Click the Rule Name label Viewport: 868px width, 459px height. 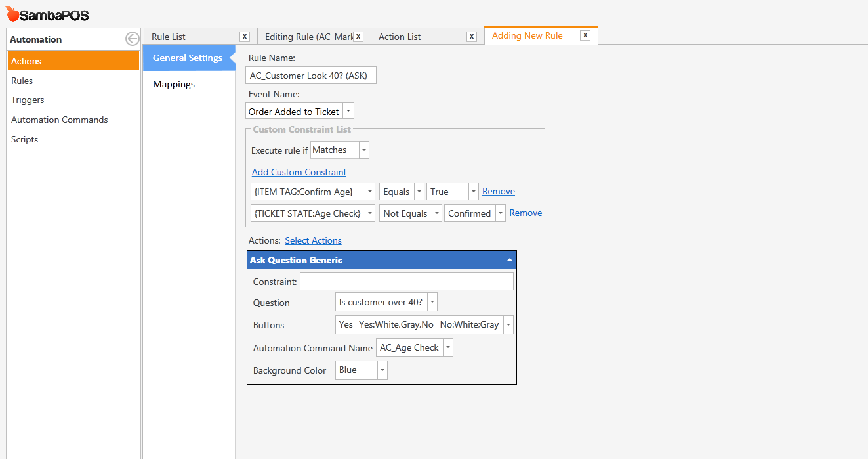(272, 58)
